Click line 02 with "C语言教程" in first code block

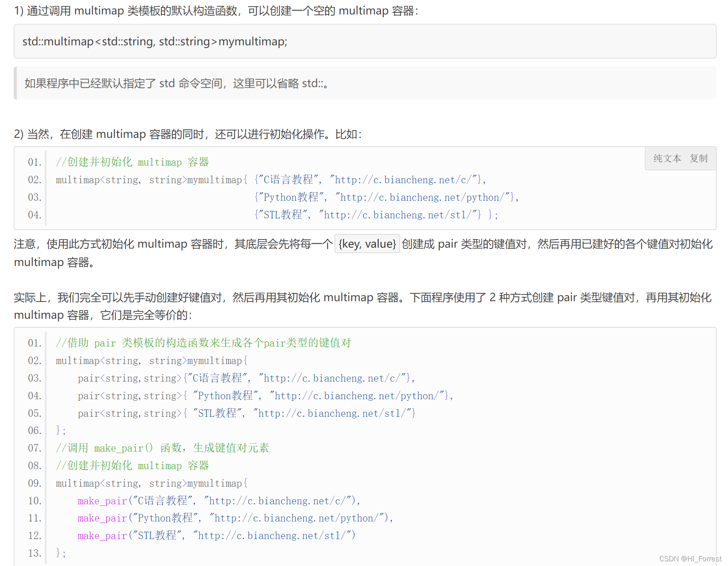[x=271, y=180]
